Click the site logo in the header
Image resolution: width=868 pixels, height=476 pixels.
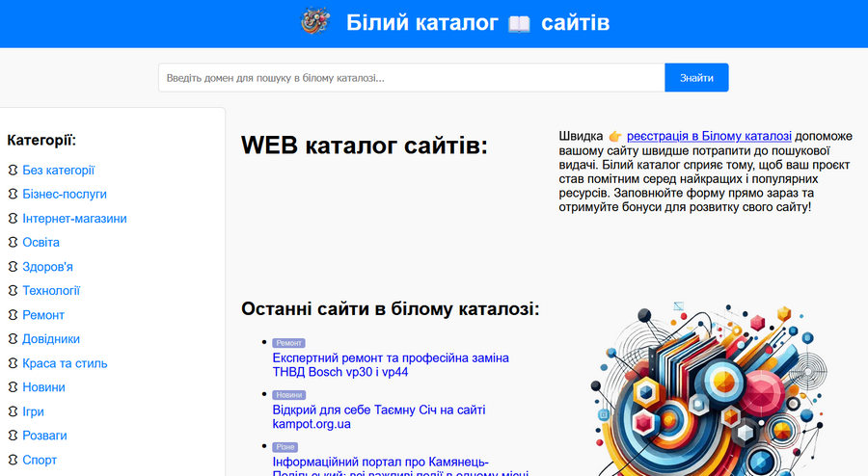pyautogui.click(x=315, y=22)
